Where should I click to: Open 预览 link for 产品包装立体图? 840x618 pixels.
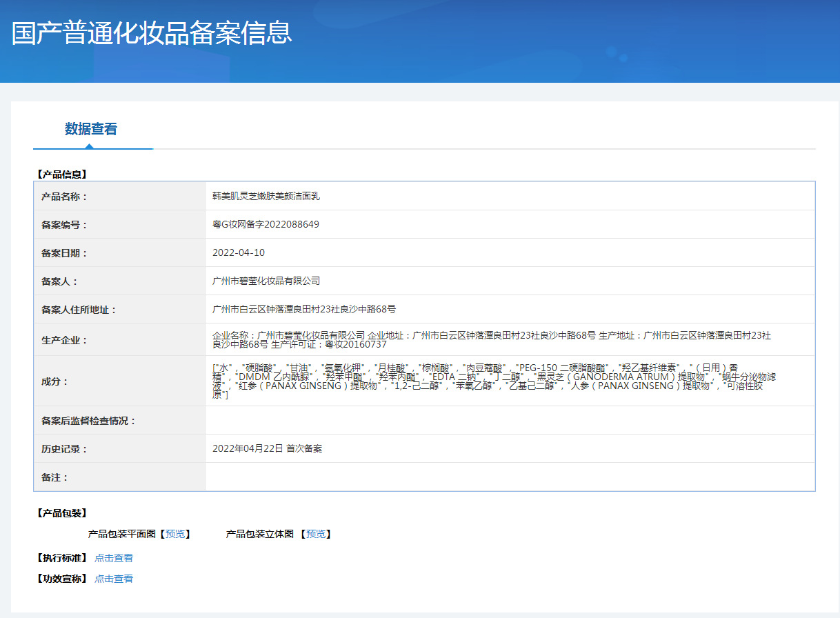[x=316, y=534]
